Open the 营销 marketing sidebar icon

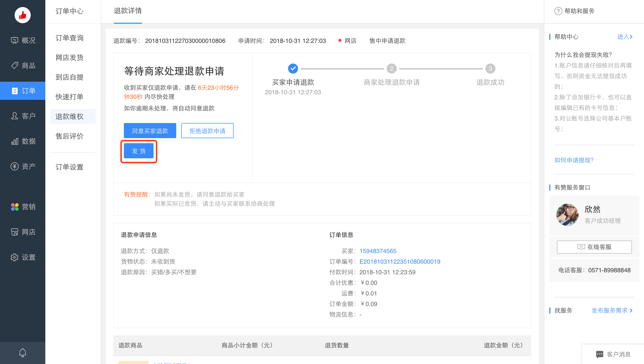click(23, 207)
